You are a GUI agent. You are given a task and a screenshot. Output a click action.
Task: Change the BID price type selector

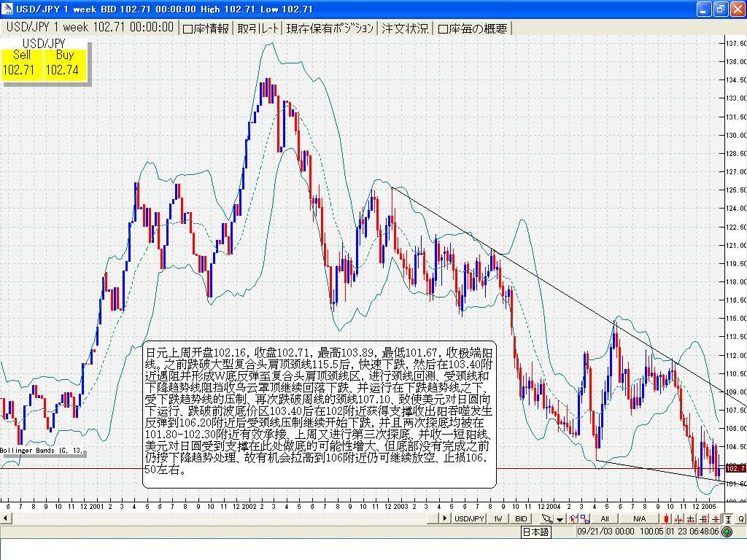pos(521,518)
